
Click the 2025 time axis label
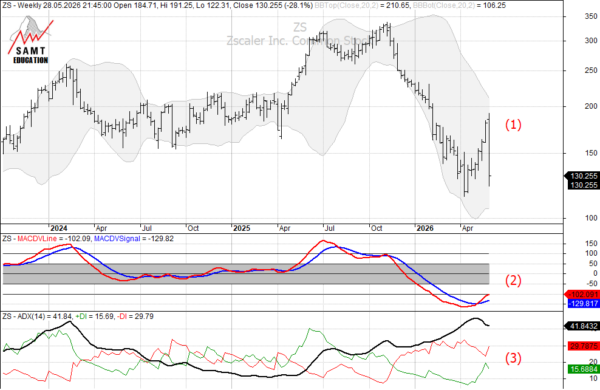[242, 228]
